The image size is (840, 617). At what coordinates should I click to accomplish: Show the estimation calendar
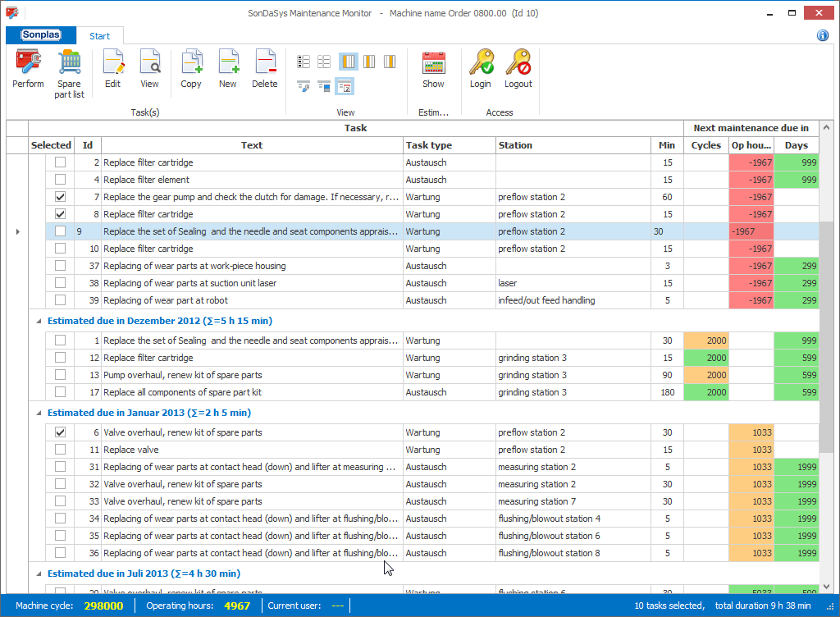[433, 69]
